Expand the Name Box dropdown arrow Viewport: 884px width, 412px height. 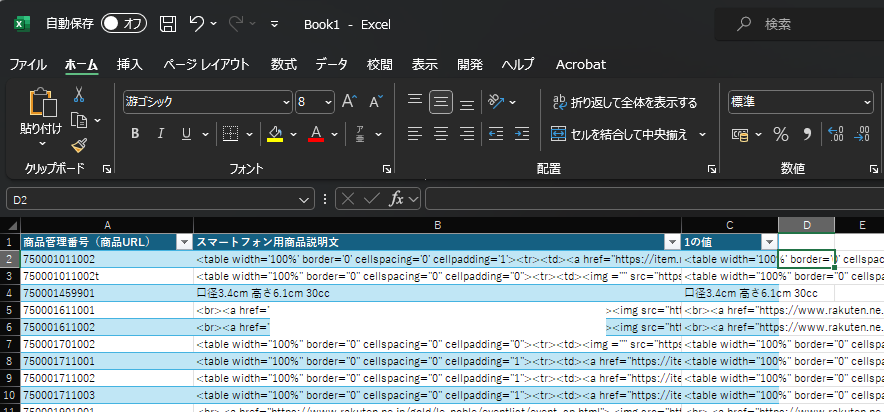click(x=304, y=199)
